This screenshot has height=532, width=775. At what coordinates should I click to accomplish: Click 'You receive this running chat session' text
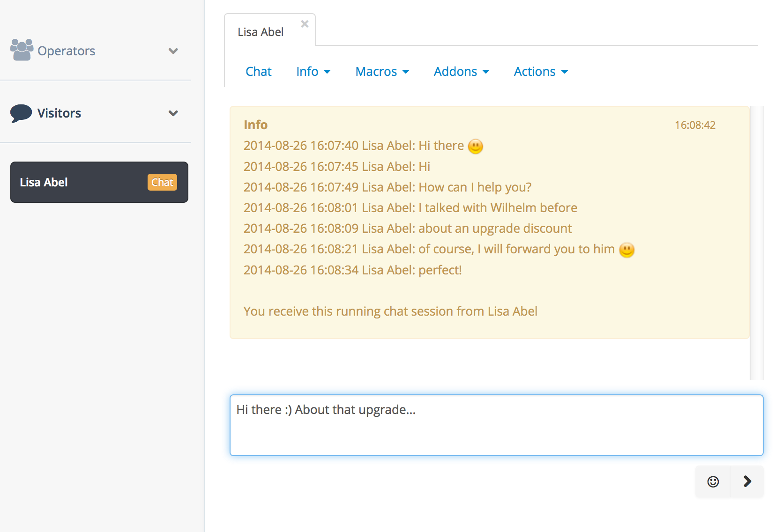390,311
